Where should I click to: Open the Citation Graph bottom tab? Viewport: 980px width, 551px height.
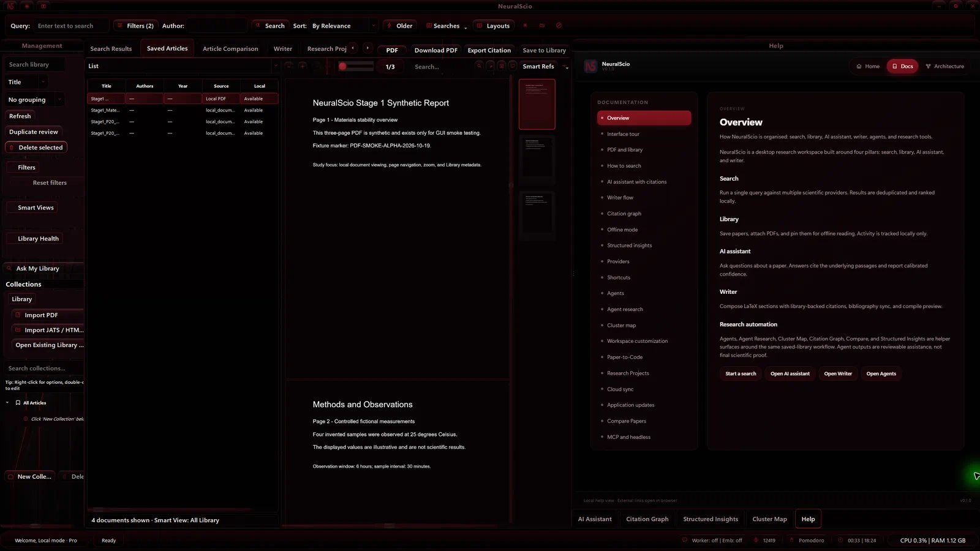click(x=647, y=519)
